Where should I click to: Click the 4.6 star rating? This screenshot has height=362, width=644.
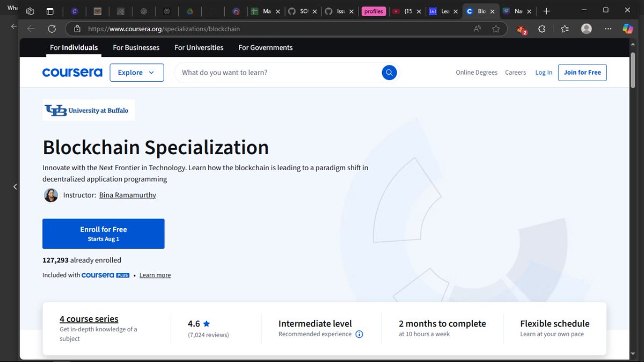(199, 324)
